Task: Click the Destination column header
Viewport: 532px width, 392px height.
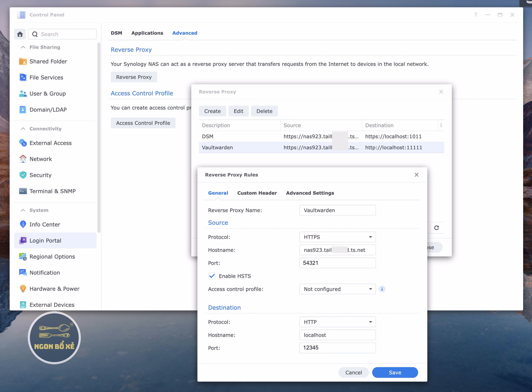Action: coord(400,125)
